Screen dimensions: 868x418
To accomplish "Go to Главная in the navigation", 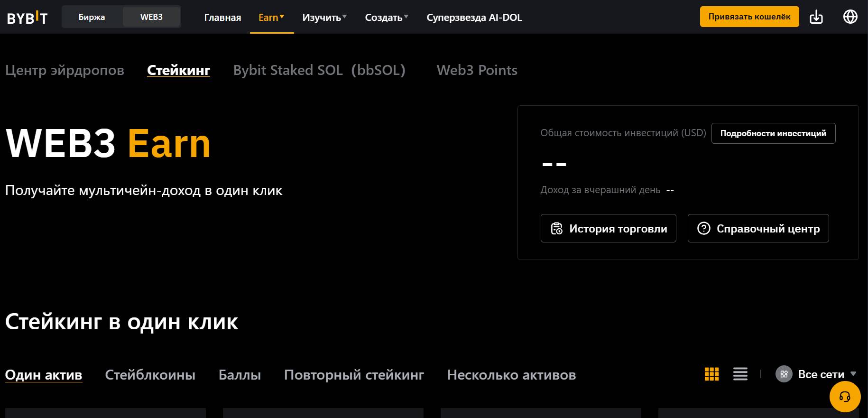I will point(222,18).
